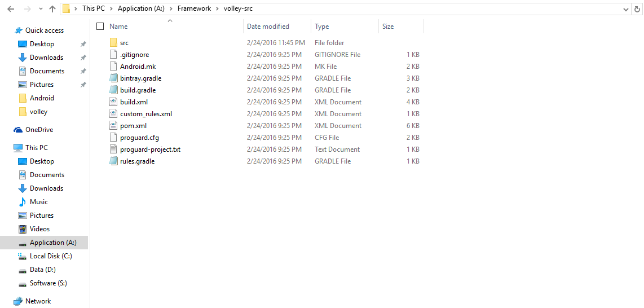This screenshot has height=308, width=644.
Task: Sort by the Date modified column header
Action: tap(268, 27)
